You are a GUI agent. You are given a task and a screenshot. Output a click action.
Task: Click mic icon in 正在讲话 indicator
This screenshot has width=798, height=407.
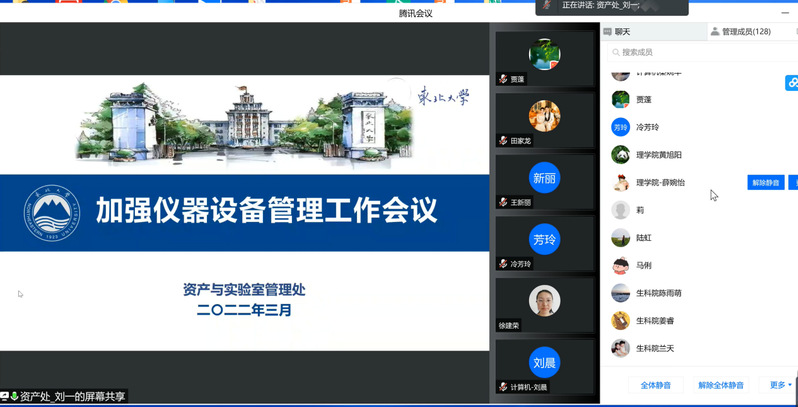tap(547, 5)
